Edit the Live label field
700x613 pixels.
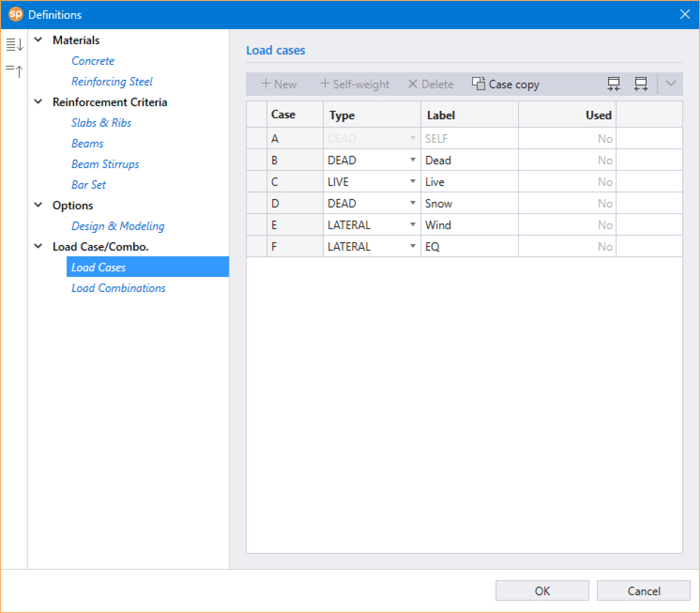coord(470,182)
